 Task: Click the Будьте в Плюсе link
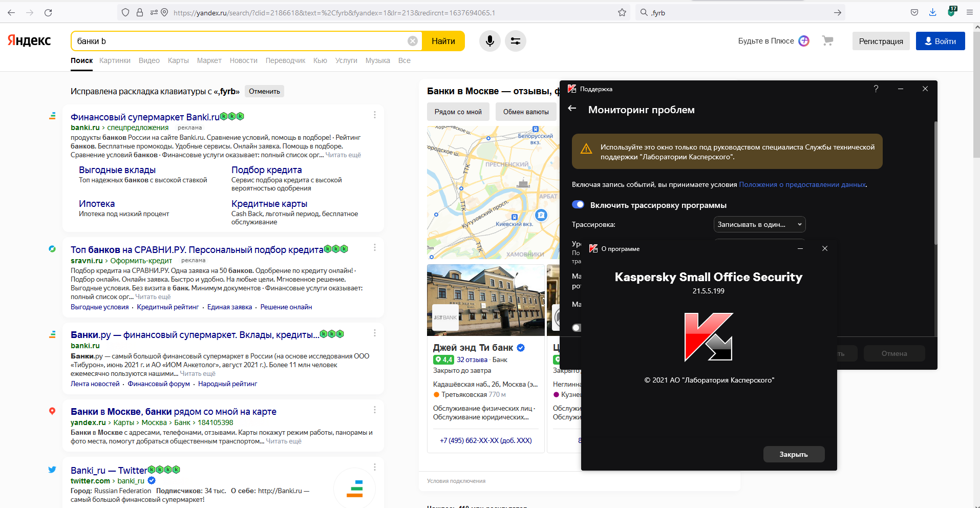point(766,41)
